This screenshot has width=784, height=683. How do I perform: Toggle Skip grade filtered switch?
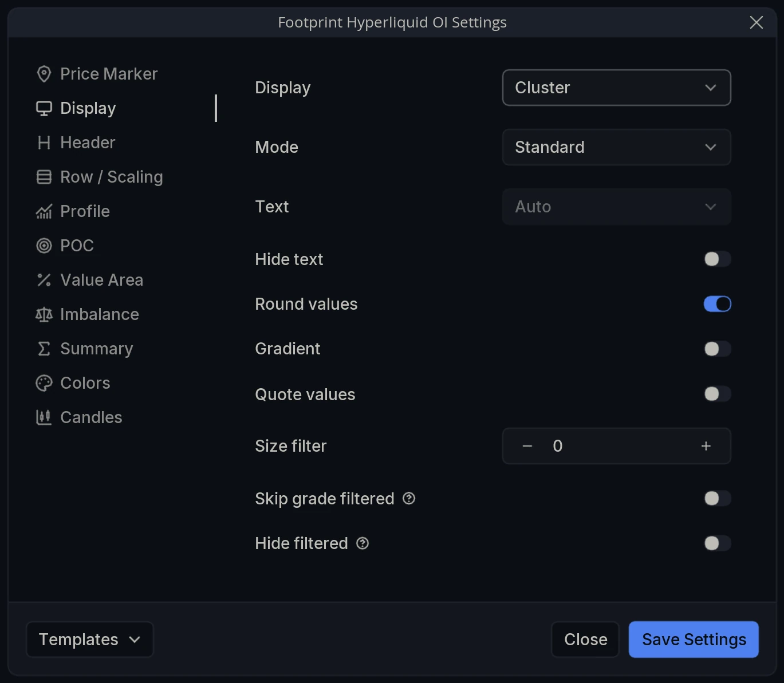(718, 498)
